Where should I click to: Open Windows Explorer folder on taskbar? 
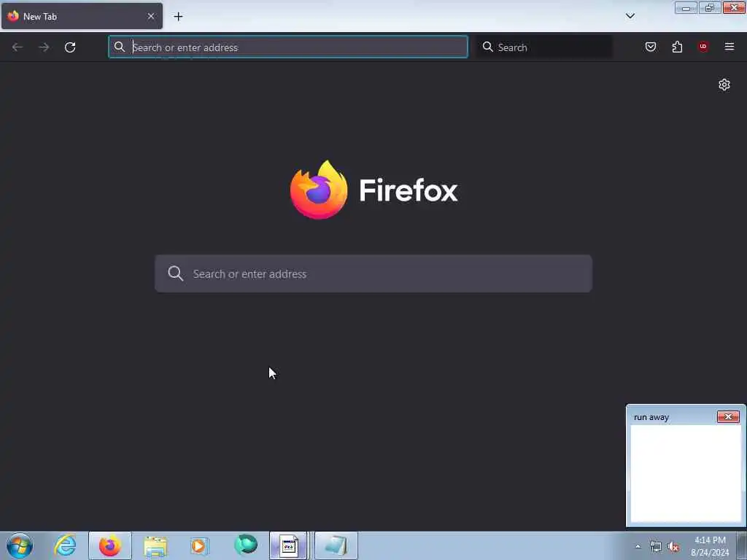pyautogui.click(x=155, y=545)
